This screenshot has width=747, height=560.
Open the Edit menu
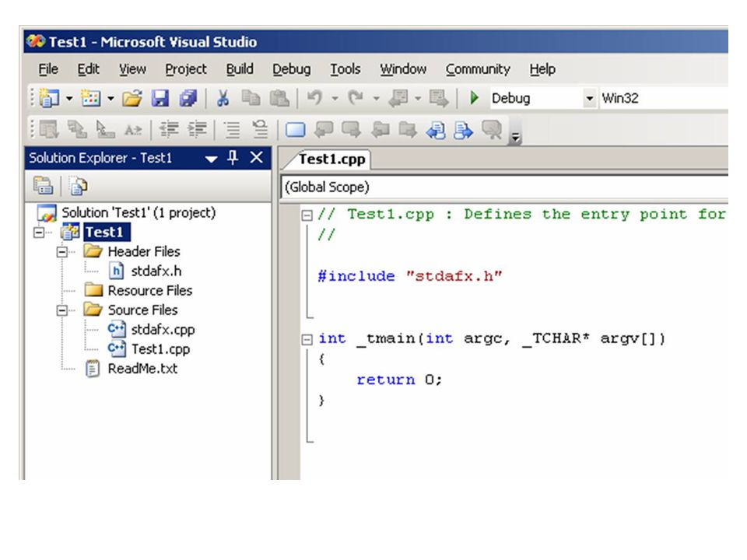point(88,69)
